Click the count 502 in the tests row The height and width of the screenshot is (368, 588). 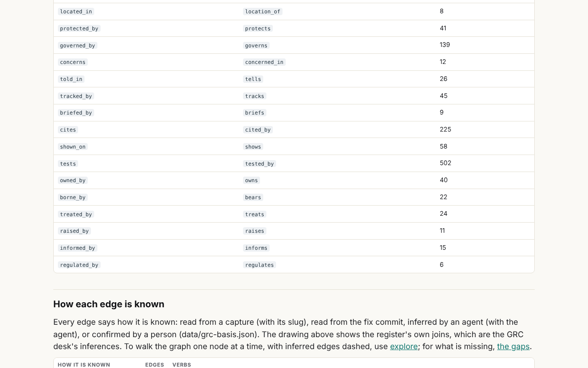coord(446,163)
